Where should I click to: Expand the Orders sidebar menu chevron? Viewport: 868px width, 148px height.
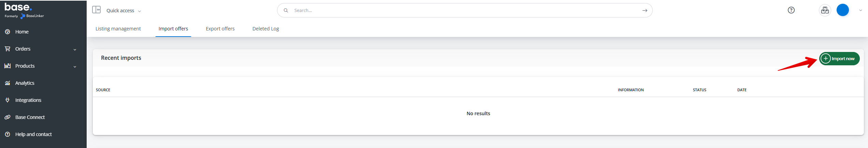click(75, 50)
